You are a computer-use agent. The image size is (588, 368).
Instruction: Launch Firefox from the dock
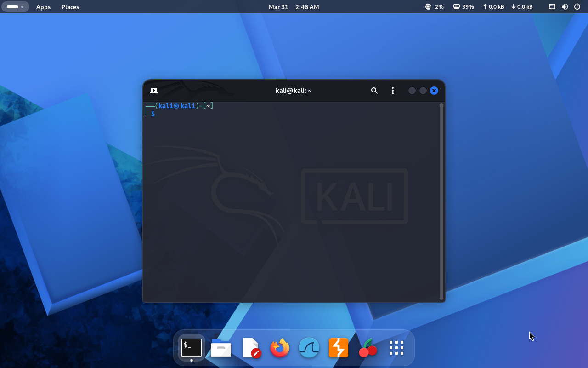[x=280, y=348]
